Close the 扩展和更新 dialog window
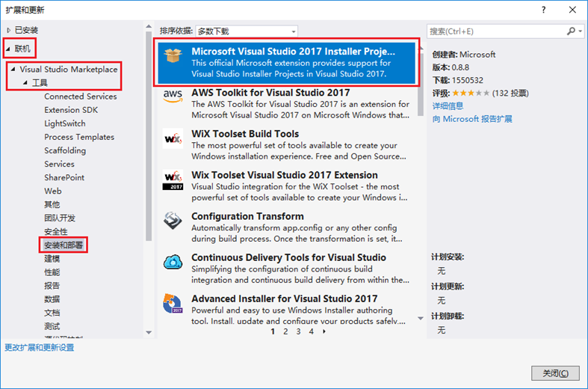This screenshot has height=389, width=588. [x=572, y=10]
